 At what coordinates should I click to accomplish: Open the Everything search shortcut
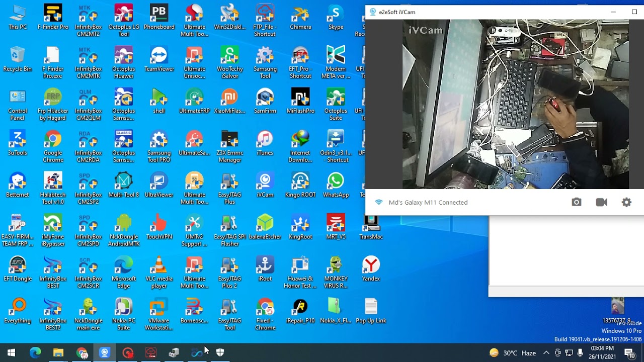click(18, 311)
